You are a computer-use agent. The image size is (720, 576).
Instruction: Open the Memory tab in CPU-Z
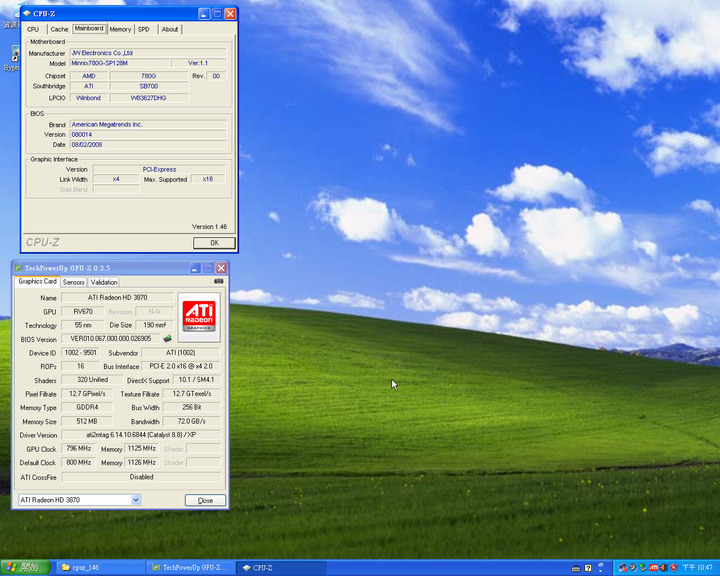click(x=120, y=29)
